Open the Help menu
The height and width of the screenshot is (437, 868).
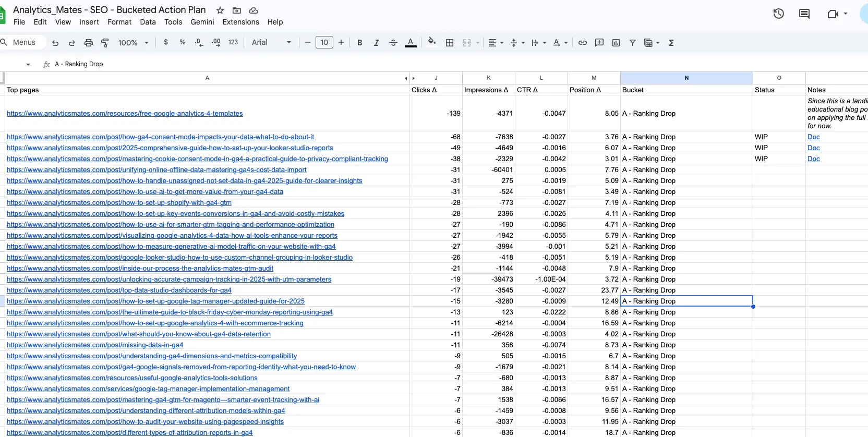coord(275,22)
